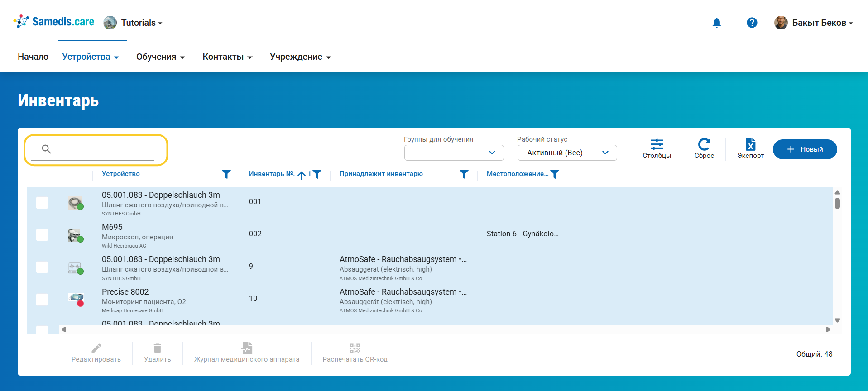Open the Рабочий статус dropdown

pos(567,153)
